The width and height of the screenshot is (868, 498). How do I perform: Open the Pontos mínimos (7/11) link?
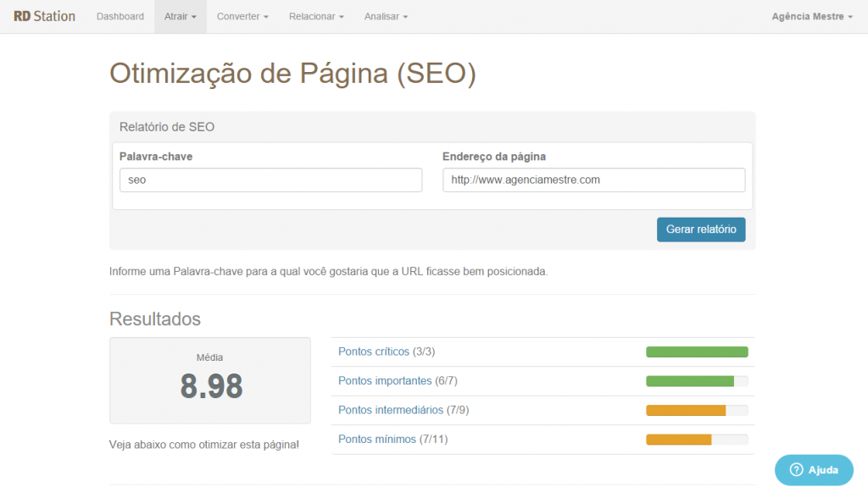[x=392, y=440]
